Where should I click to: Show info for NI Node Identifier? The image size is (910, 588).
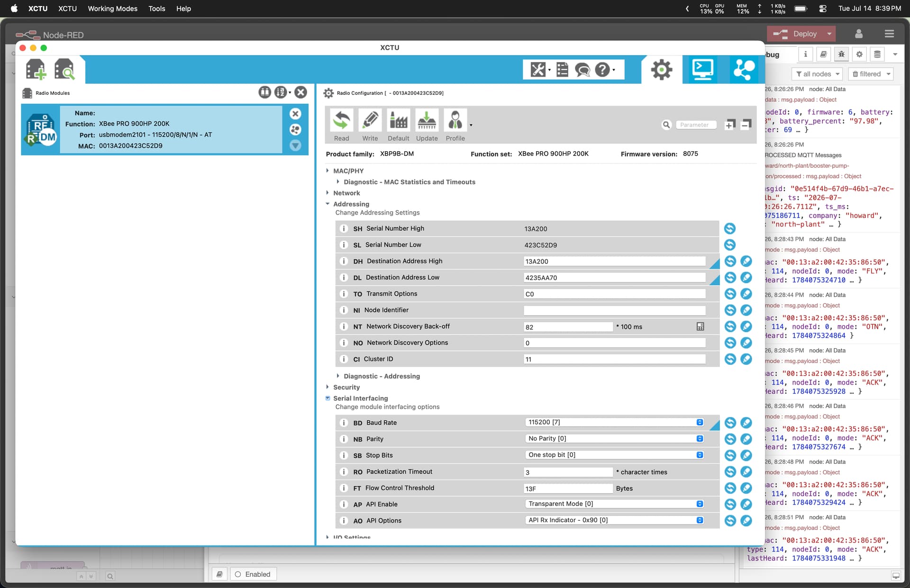pyautogui.click(x=344, y=310)
